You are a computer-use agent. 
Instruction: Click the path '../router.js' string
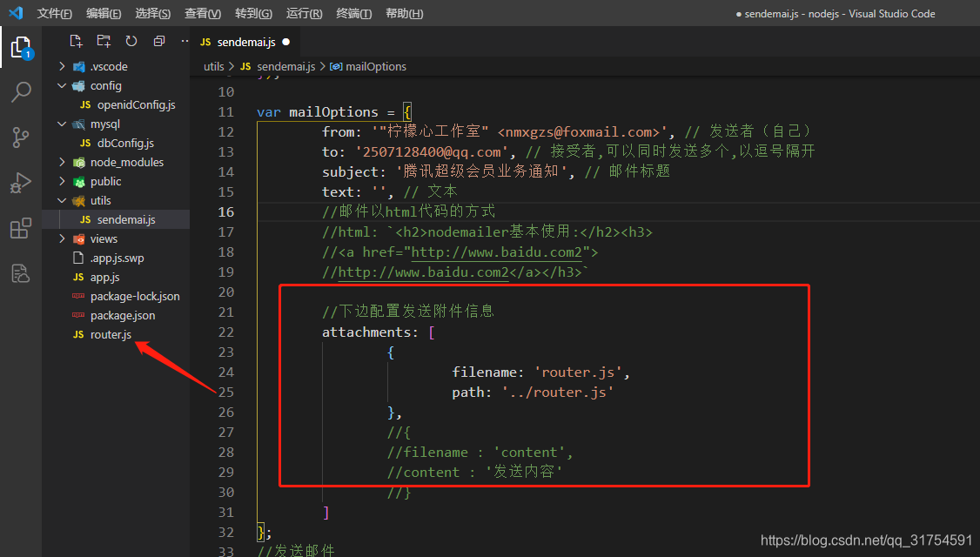558,392
